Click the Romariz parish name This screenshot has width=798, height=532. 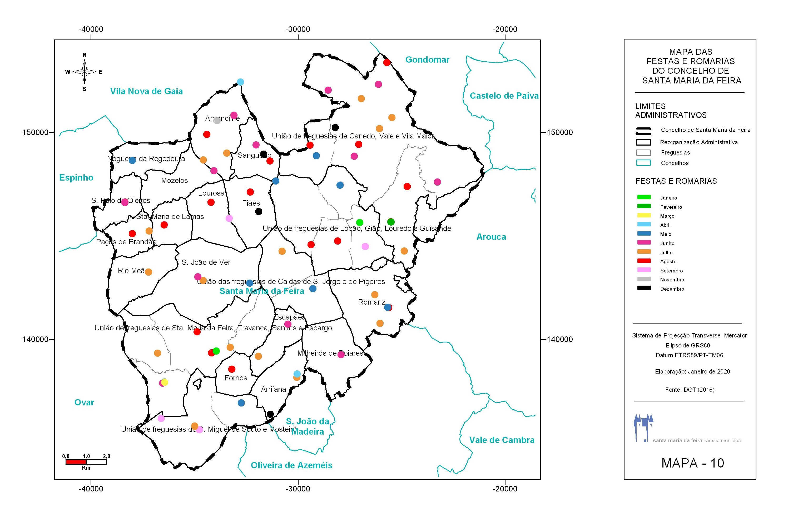point(371,302)
